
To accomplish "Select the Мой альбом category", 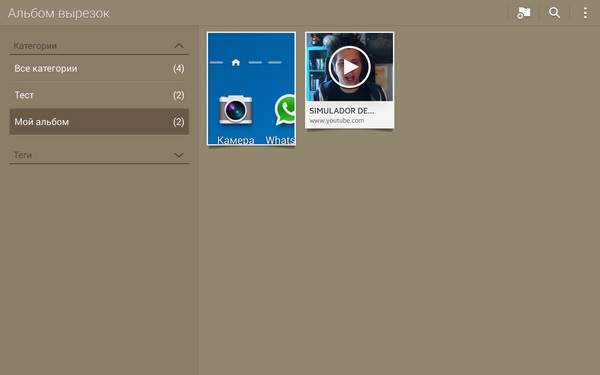I will tap(99, 122).
